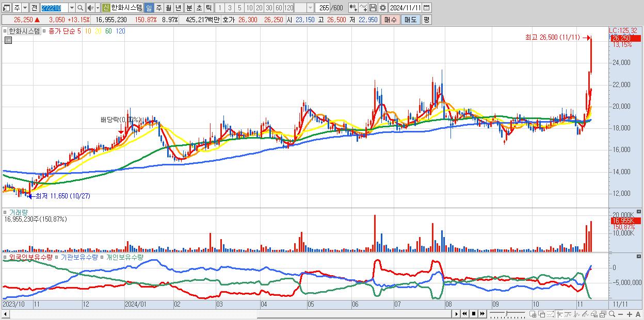Choose the 20 interval button
Image resolution: width=644 pixels, height=320 pixels.
point(259,8)
